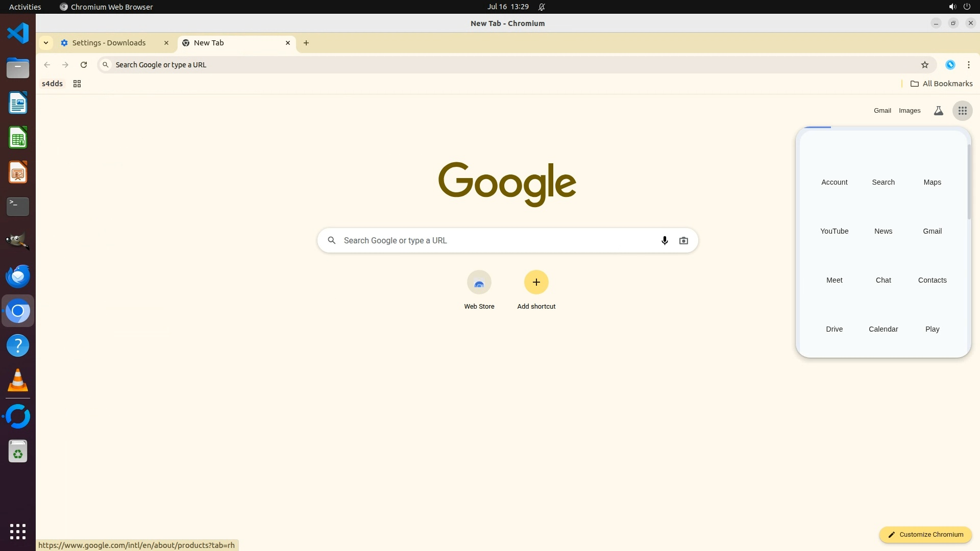
Task: Expand the tab search dropdown arrow
Action: [x=46, y=43]
